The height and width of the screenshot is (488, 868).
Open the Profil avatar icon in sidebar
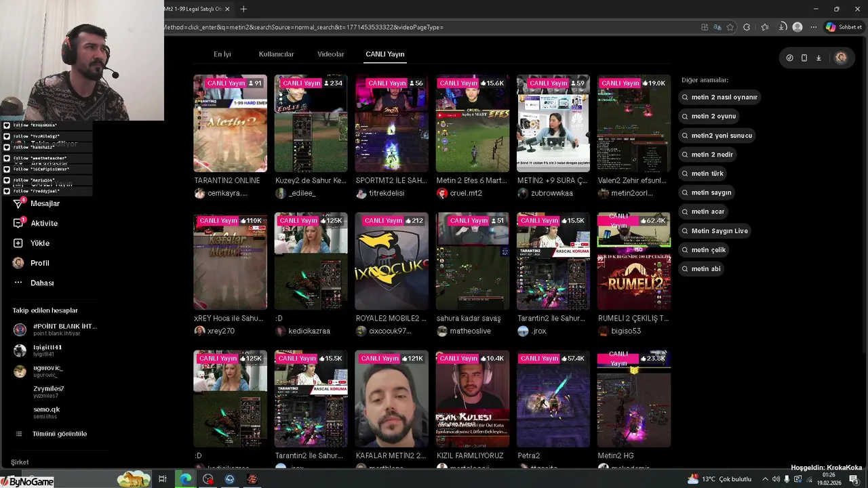(18, 263)
